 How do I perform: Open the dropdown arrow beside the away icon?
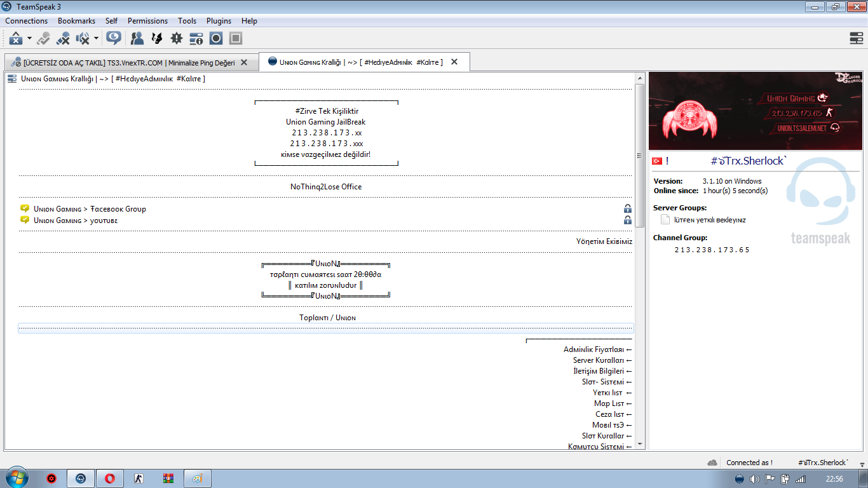pyautogui.click(x=29, y=39)
